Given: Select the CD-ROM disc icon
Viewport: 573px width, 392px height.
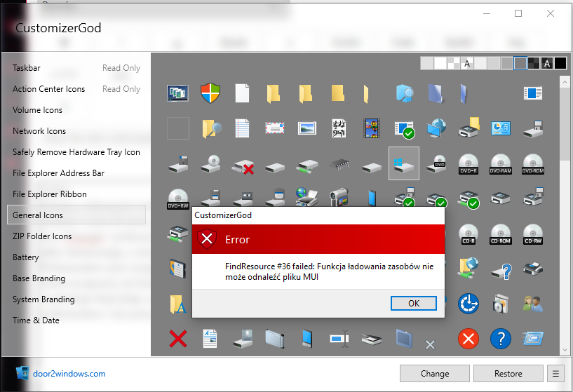Looking at the screenshot, I should (x=501, y=234).
